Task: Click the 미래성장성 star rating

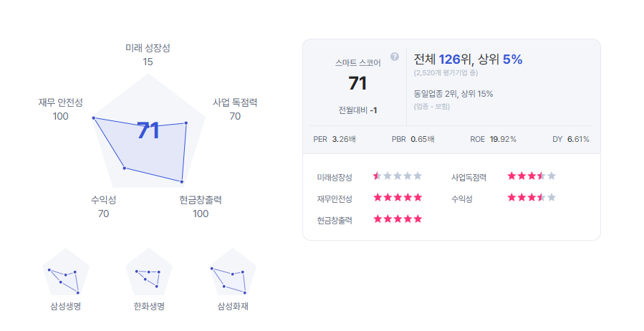Action: click(x=398, y=176)
